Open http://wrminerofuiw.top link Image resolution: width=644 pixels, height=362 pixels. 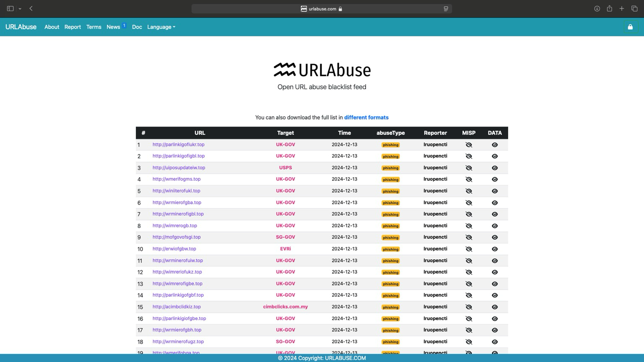coord(178,261)
